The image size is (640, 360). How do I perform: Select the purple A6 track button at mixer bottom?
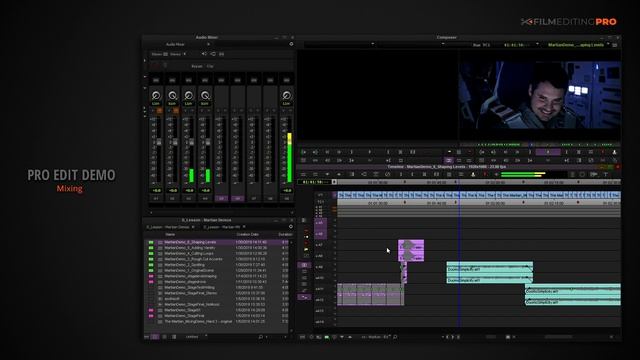coord(238,198)
